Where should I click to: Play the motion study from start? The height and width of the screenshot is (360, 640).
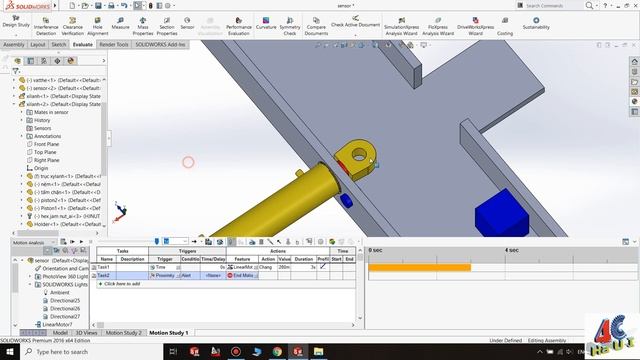coord(72,242)
